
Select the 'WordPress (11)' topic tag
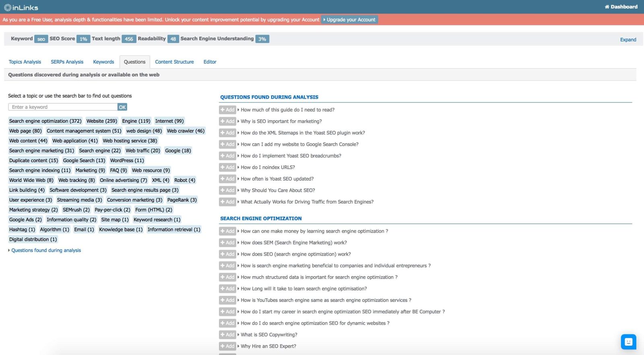127,161
